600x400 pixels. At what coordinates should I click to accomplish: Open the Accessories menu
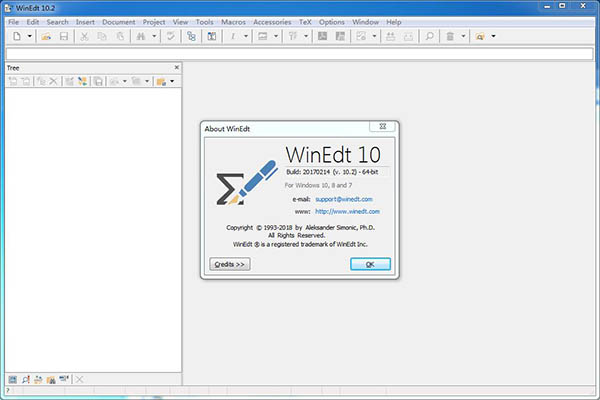[x=272, y=22]
